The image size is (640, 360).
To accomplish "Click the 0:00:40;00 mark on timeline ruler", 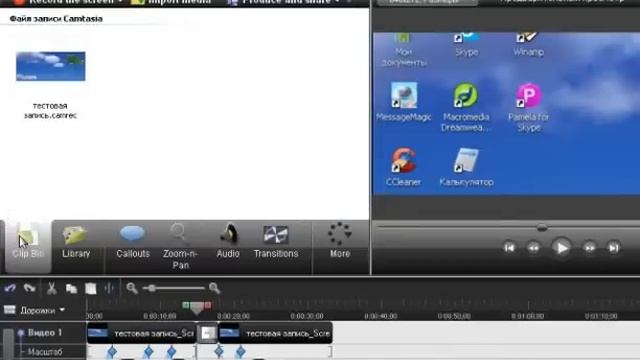I will (380, 316).
